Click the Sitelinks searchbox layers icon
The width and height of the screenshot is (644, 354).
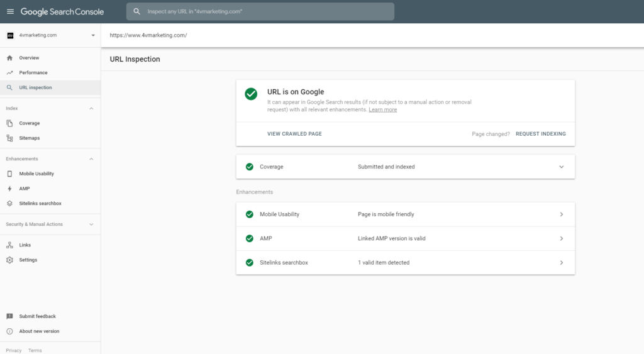coord(9,203)
